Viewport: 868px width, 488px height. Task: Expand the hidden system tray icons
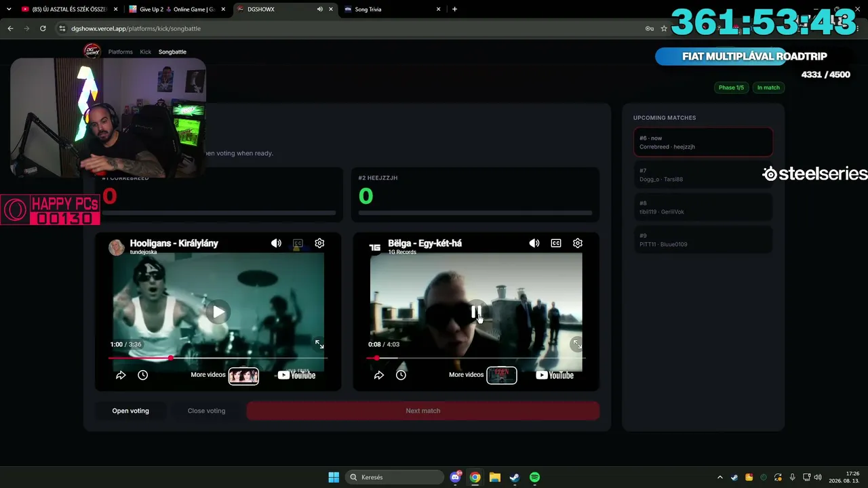(x=720, y=477)
